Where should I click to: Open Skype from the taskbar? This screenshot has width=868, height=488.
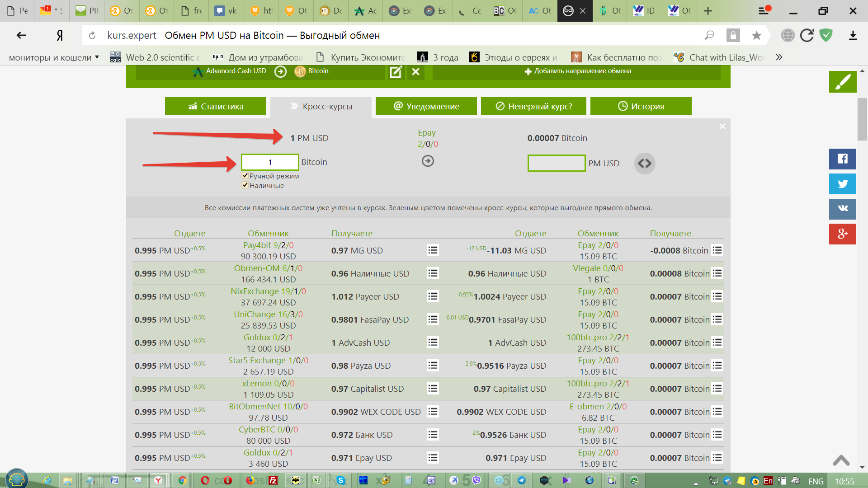[x=340, y=480]
